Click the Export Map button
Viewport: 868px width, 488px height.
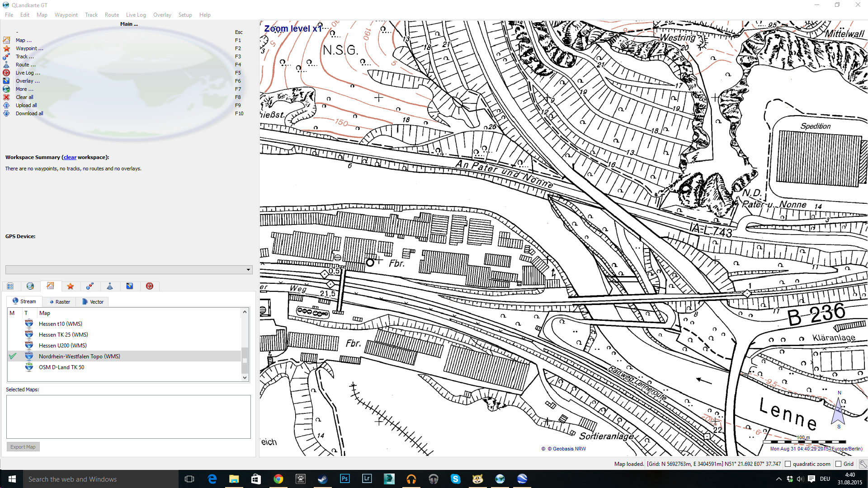point(23,447)
